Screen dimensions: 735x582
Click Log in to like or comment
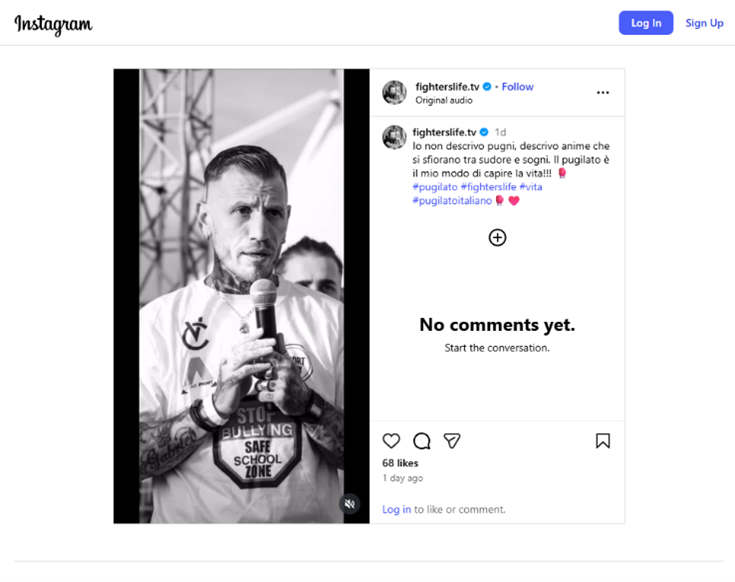click(396, 509)
